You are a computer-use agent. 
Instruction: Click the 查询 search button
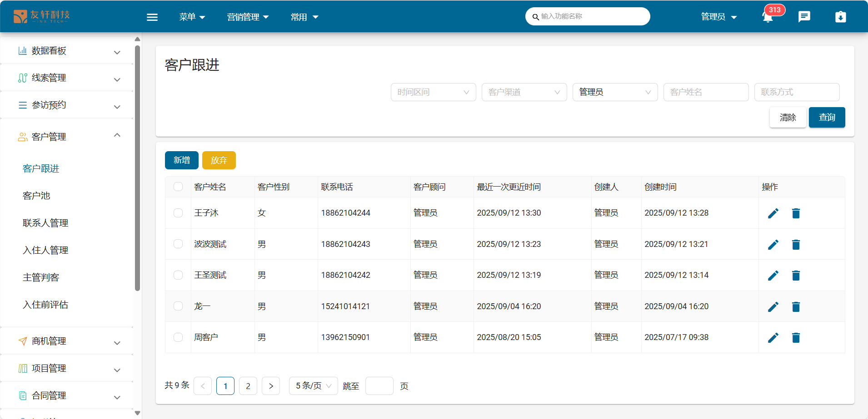(827, 118)
